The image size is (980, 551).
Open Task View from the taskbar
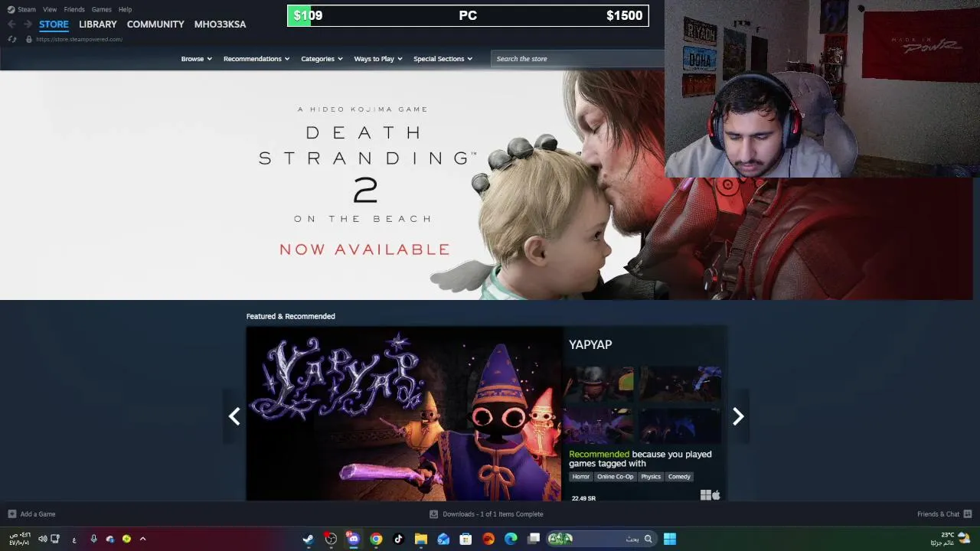coord(534,539)
